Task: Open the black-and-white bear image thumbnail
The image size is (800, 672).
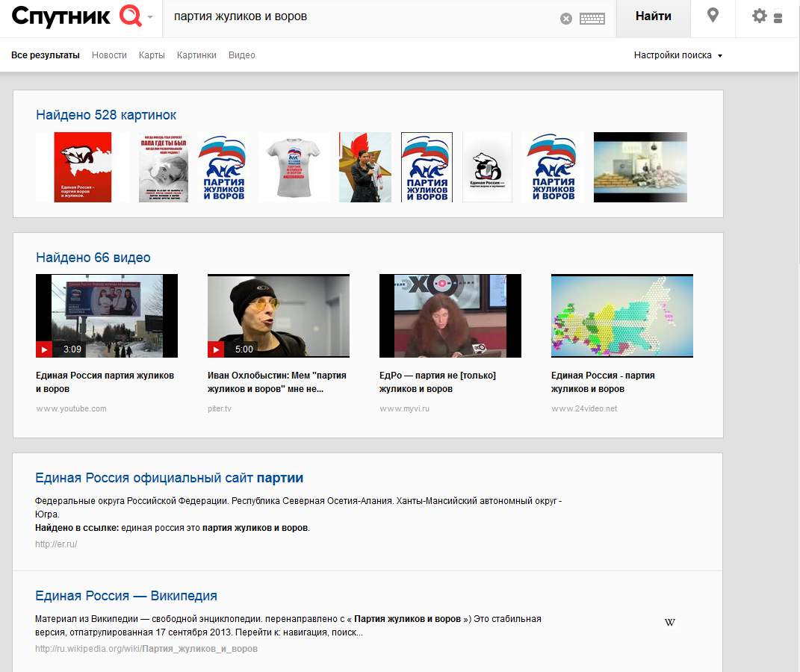Action: (487, 167)
